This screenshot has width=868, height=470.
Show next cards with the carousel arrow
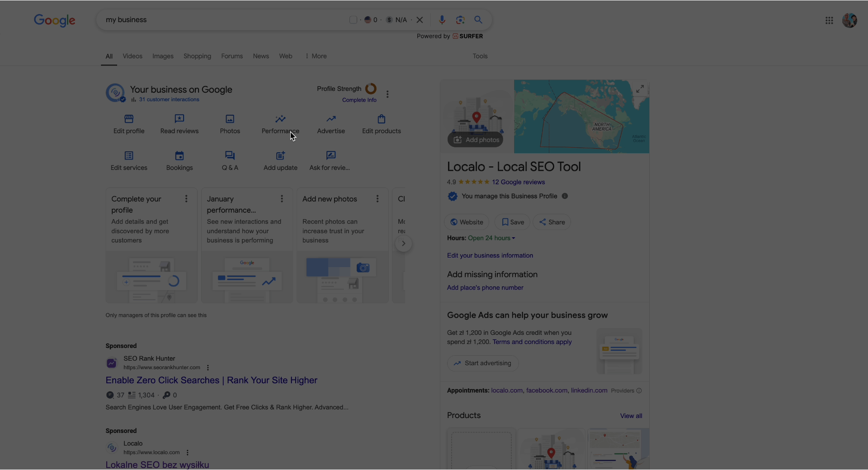click(x=403, y=244)
